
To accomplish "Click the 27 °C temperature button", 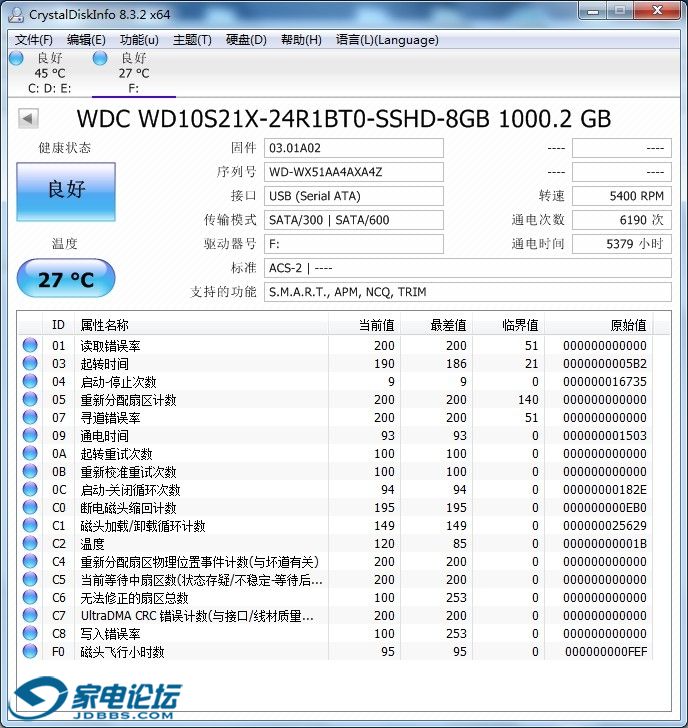I will pos(66,278).
